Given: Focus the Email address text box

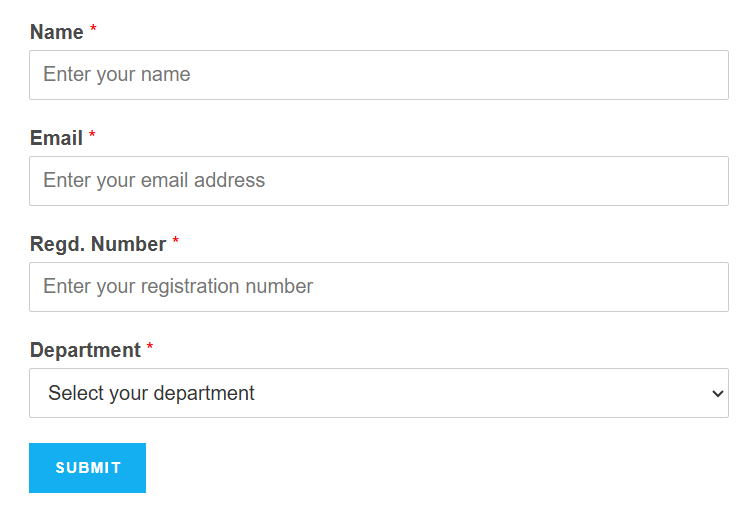Looking at the screenshot, I should point(379,181).
